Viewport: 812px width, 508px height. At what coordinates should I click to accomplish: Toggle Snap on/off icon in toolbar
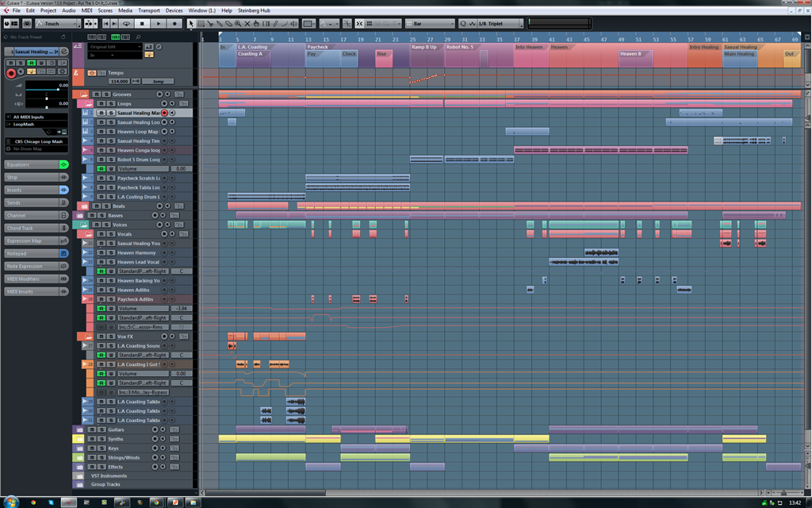click(x=359, y=23)
